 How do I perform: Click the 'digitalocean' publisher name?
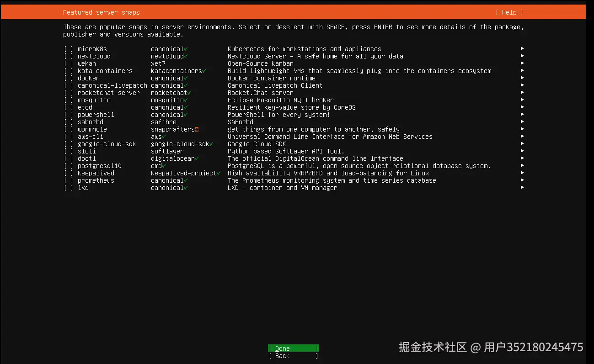click(173, 158)
